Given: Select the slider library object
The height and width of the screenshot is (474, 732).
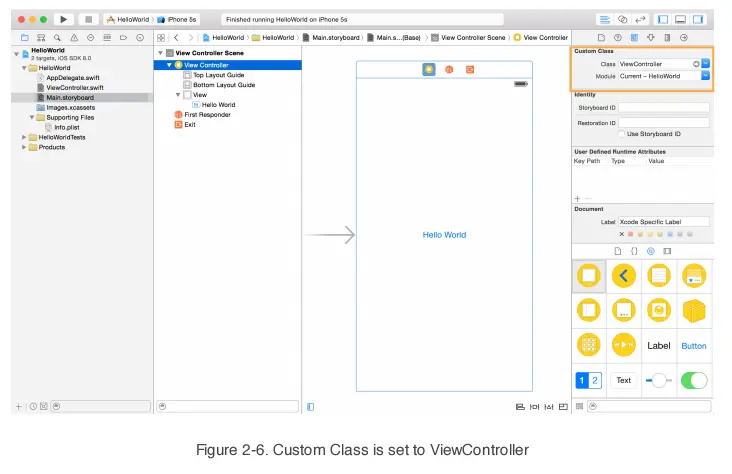Looking at the screenshot, I should [659, 381].
